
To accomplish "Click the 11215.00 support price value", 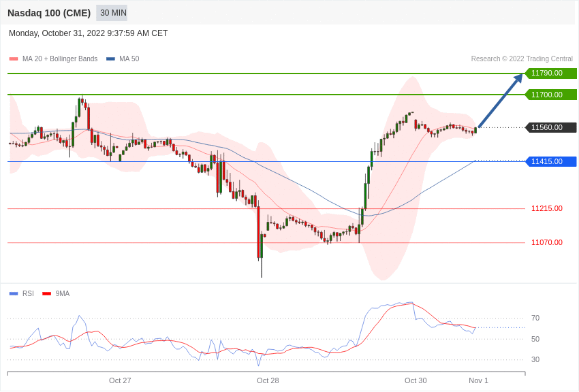I will [x=547, y=209].
